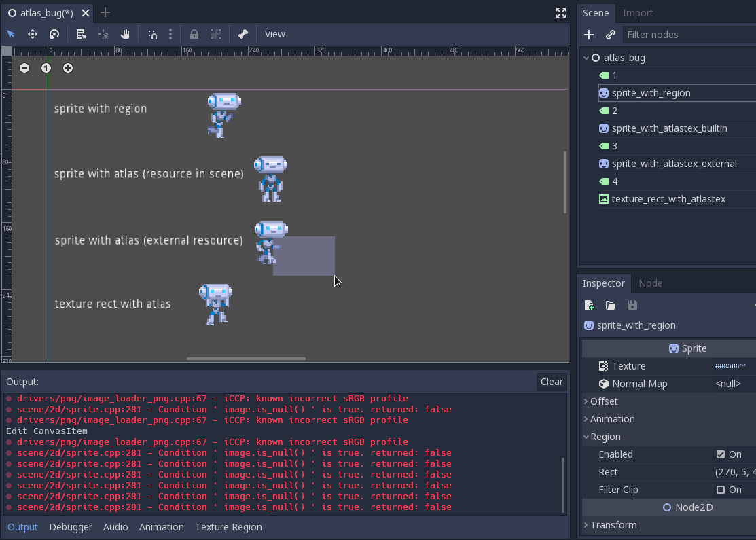The image size is (756, 540).
Task: Expand the Transform section under Node2D
Action: tap(586, 525)
